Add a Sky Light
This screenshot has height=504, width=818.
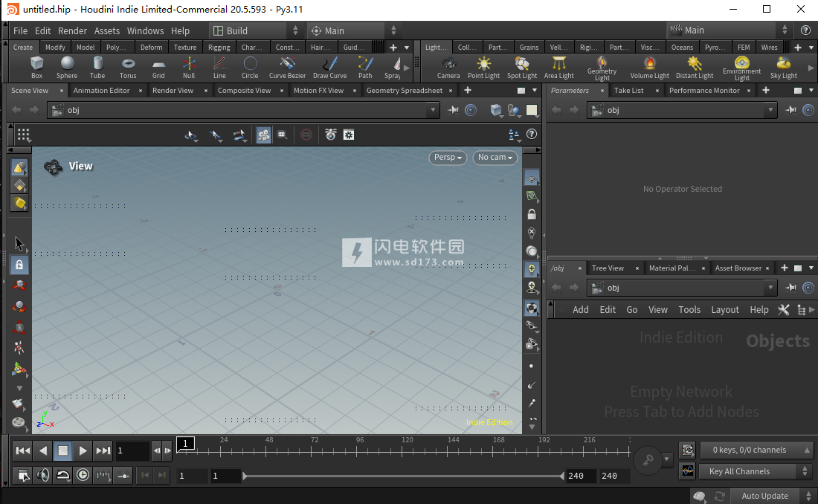pyautogui.click(x=784, y=68)
